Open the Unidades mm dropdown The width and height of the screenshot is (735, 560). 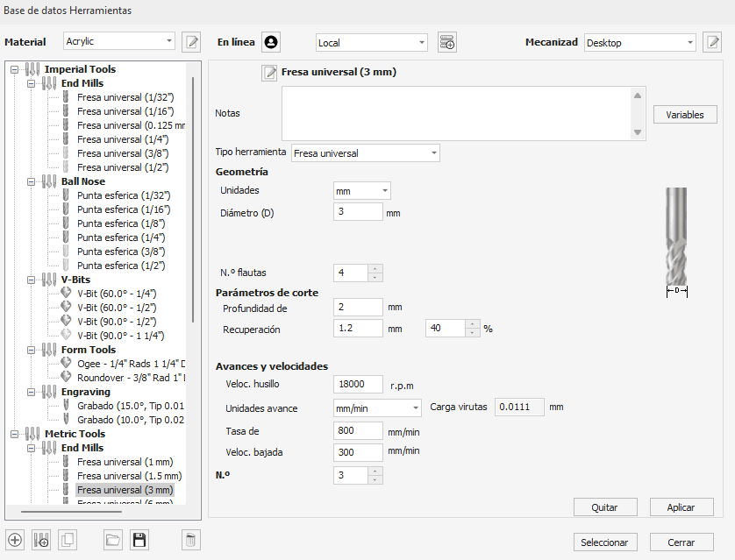[362, 190]
